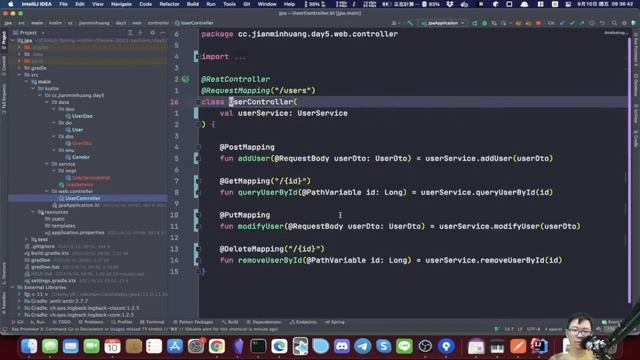Open Telegram from the dock
The image size is (640, 360).
[x=362, y=346]
